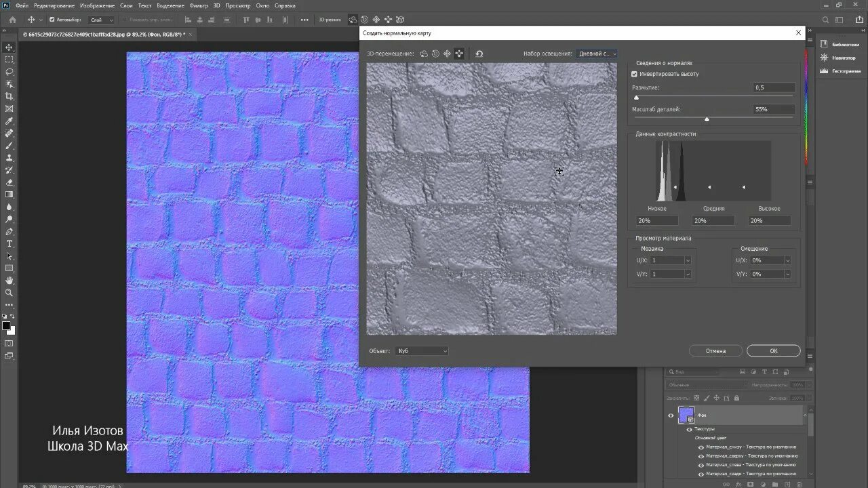The image size is (868, 488).
Task: Toggle visibility of the Текстуры group
Action: point(690,429)
